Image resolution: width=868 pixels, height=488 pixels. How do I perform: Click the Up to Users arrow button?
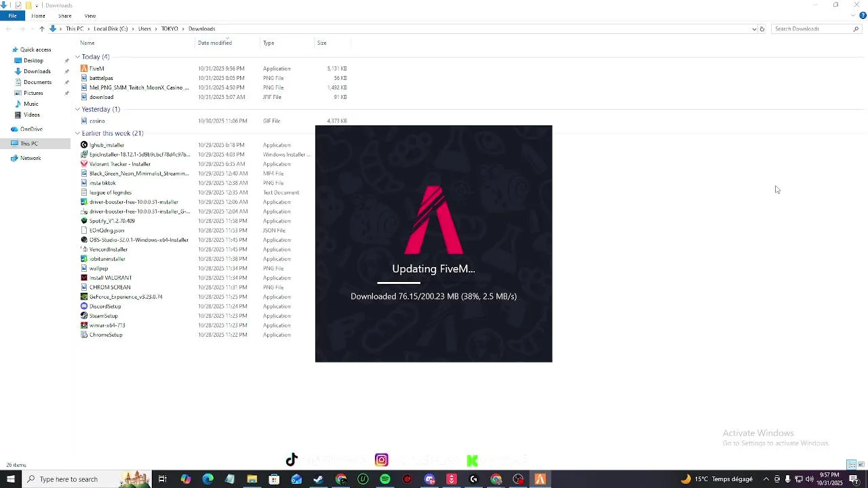tap(42, 29)
